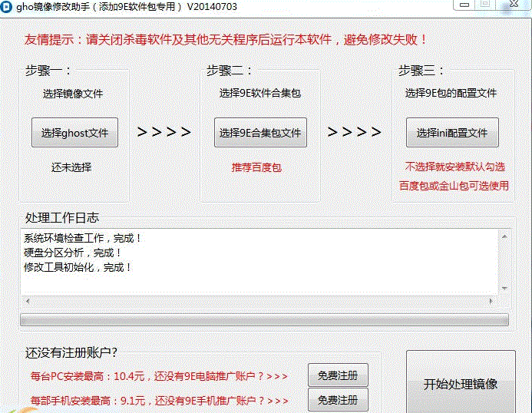This screenshot has width=532, height=413.
Task: Select log line 系统环境检查工作，完成！
Action: [x=82, y=238]
